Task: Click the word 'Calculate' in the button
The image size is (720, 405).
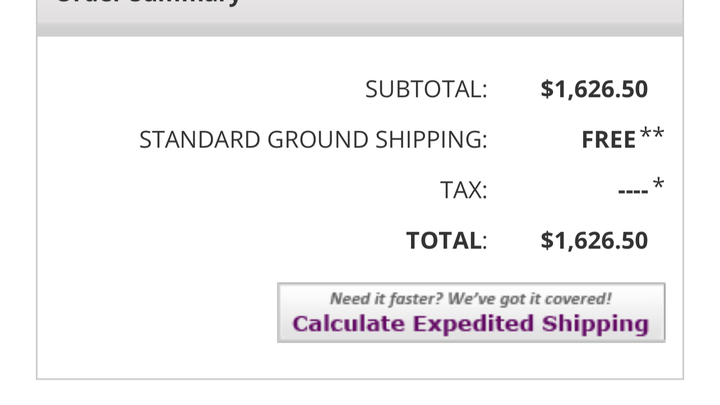Action: [349, 324]
